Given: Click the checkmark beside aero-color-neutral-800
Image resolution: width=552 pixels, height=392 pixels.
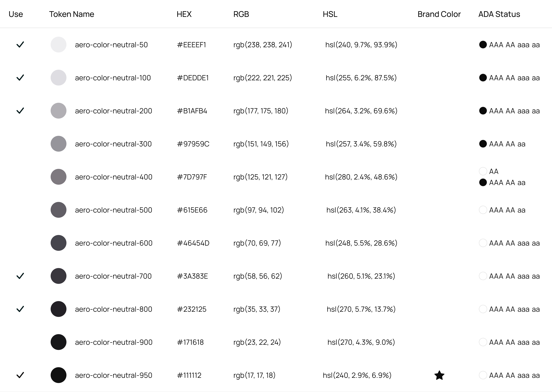Looking at the screenshot, I should tap(20, 309).
